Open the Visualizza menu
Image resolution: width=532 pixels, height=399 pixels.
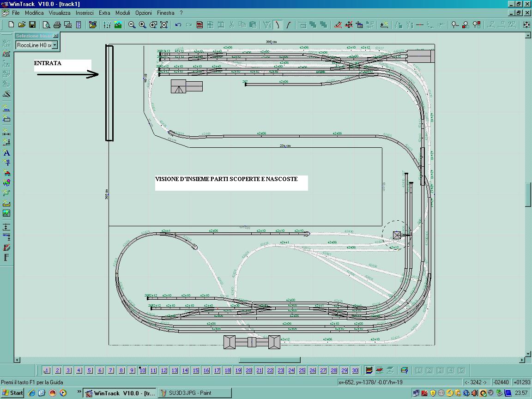[x=60, y=13]
